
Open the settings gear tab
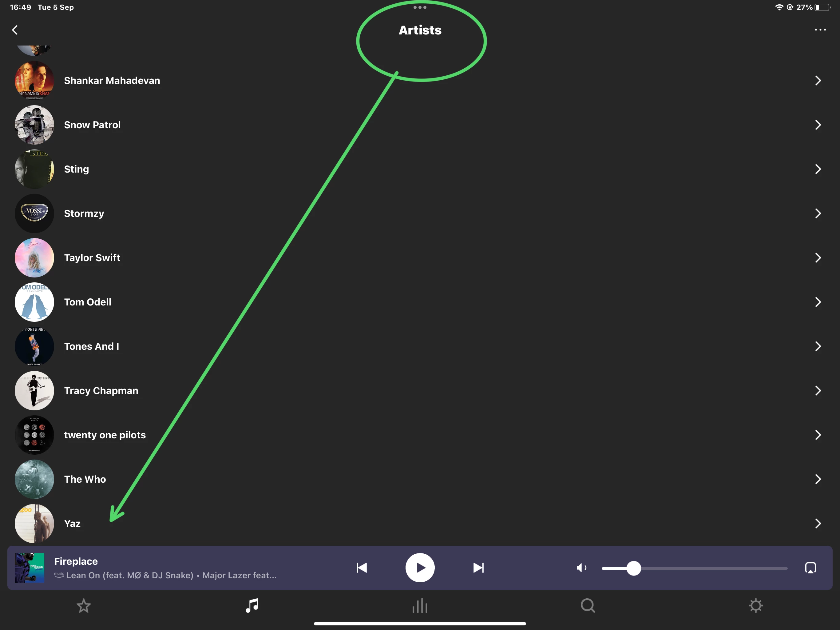point(755,606)
